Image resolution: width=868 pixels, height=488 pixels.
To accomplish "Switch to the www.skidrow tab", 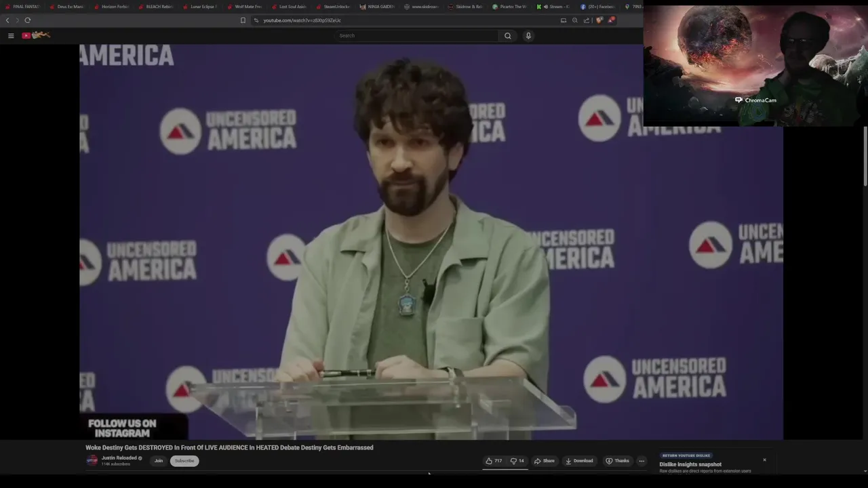I will pos(422,7).
